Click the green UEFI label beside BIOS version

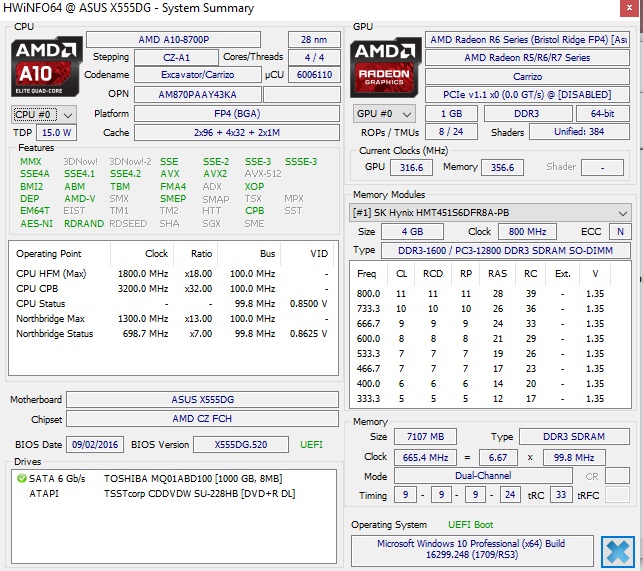tap(311, 445)
